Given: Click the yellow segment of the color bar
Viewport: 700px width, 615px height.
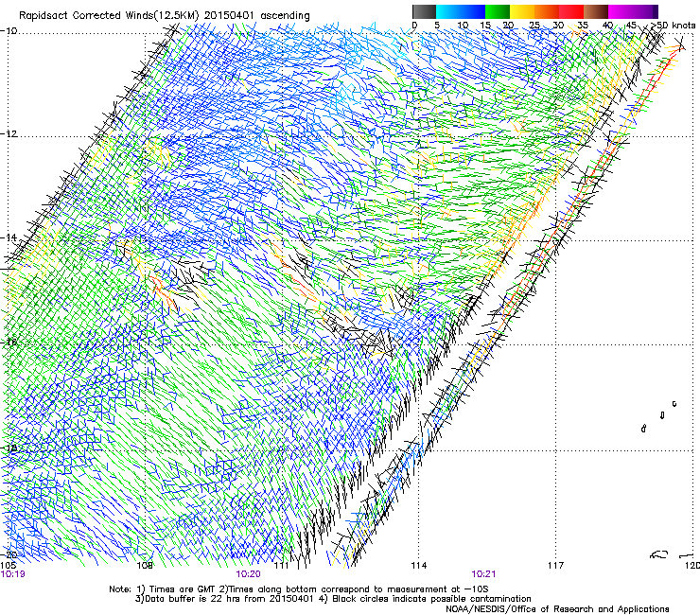Looking at the screenshot, I should 522,11.
